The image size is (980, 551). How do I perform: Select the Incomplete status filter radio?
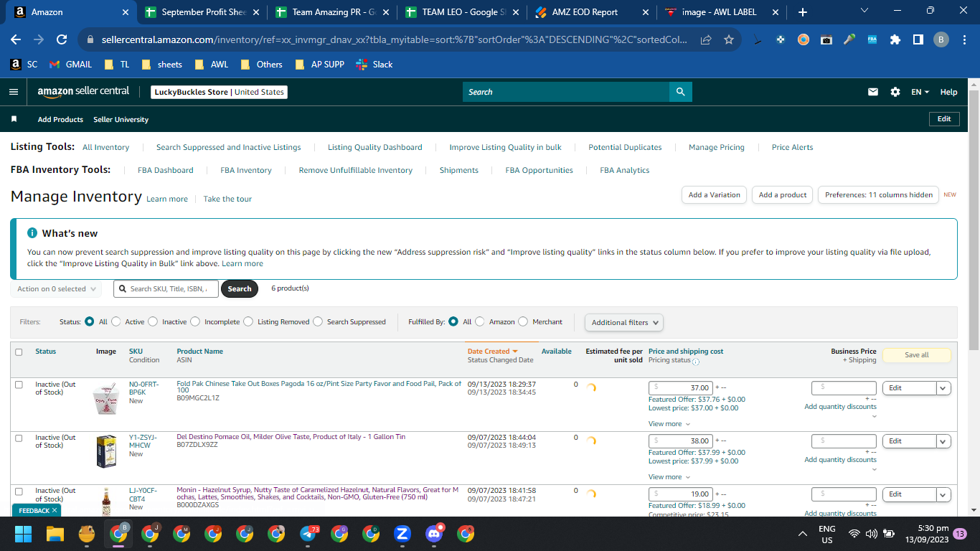tap(195, 322)
